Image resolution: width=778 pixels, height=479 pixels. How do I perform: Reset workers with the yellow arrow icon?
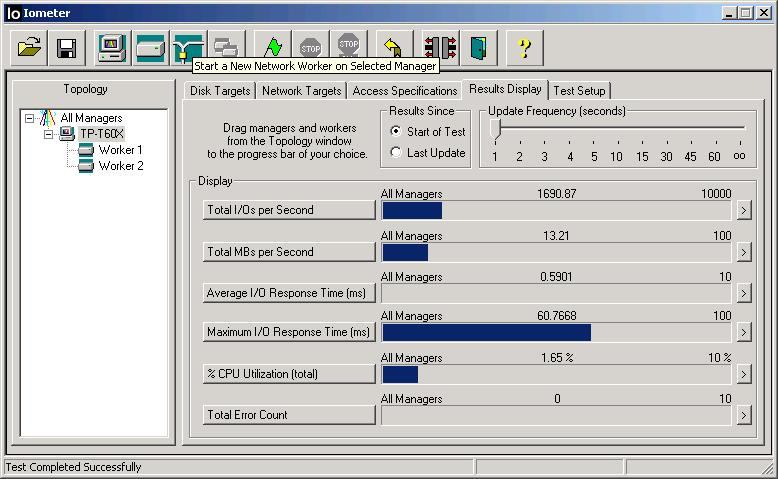[x=394, y=48]
